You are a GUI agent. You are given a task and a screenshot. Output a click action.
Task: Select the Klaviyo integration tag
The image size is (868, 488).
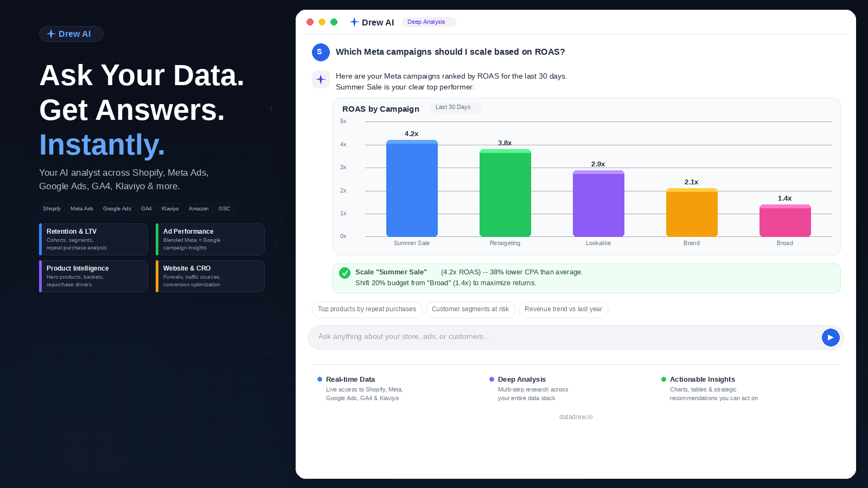pyautogui.click(x=170, y=209)
